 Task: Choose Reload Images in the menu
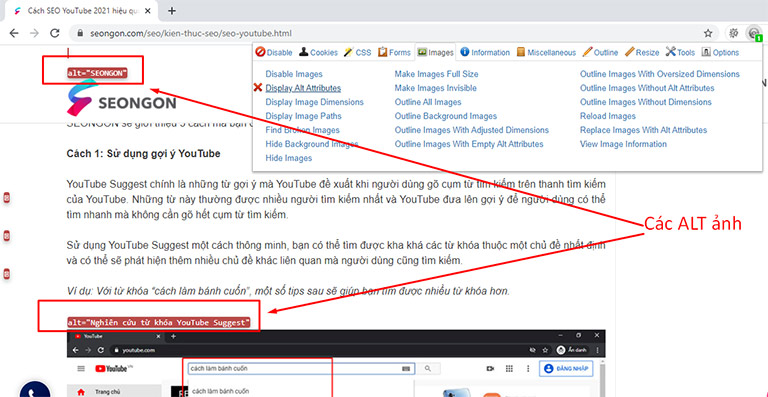pyautogui.click(x=608, y=116)
